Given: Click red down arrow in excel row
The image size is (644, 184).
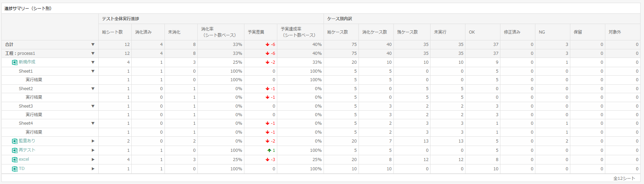Looking at the screenshot, I should pyautogui.click(x=267, y=160).
